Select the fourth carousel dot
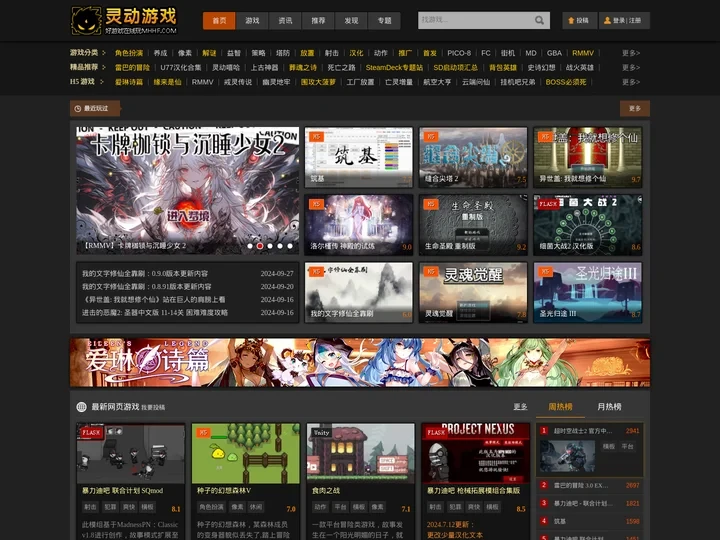Image resolution: width=720 pixels, height=540 pixels. coord(280,246)
